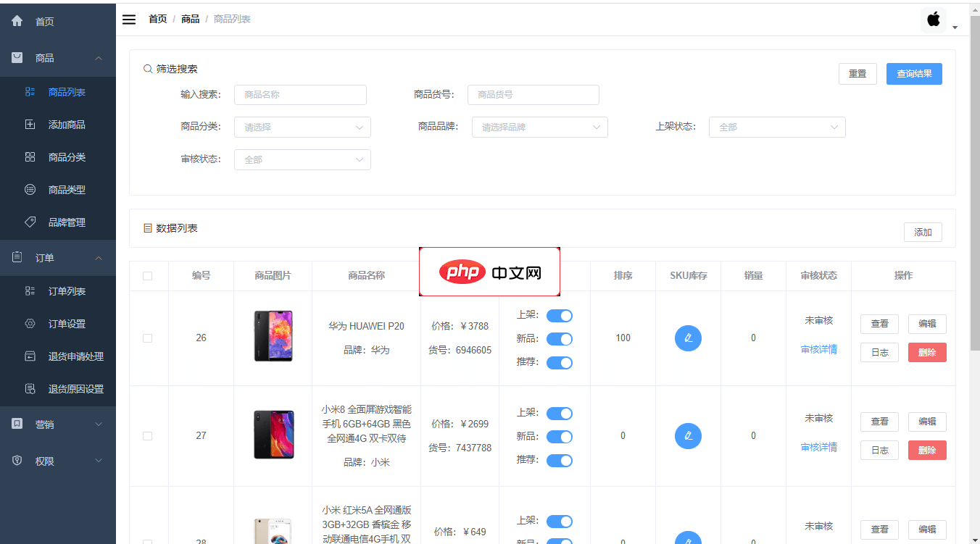Viewport: 980px width, 544px height.
Task: Toggle 上架 switch off for product 26
Action: pyautogui.click(x=559, y=315)
